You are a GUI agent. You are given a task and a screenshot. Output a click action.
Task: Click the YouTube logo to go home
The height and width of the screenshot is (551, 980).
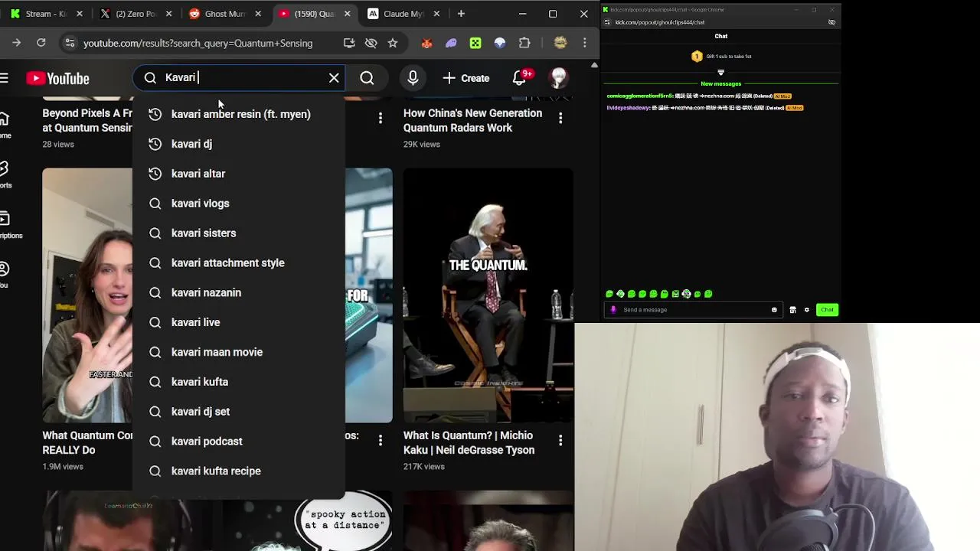coord(57,78)
